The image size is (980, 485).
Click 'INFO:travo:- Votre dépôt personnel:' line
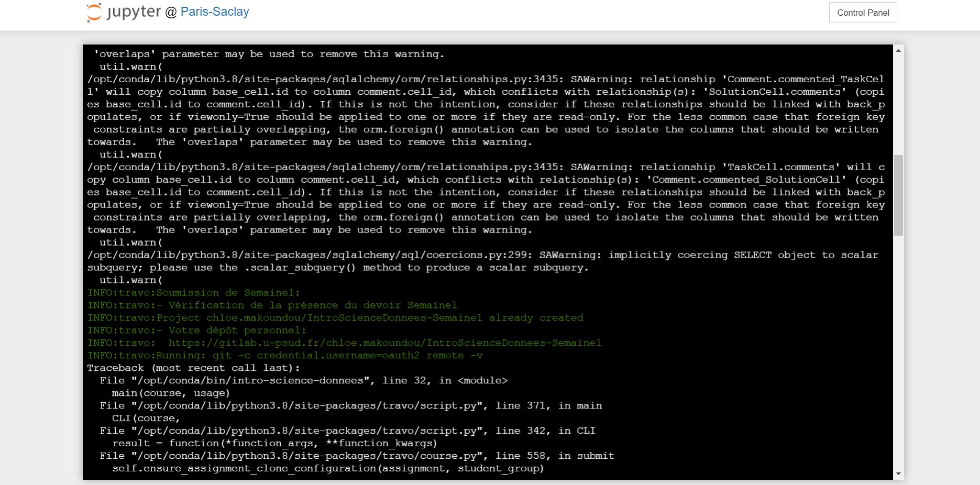coord(196,330)
